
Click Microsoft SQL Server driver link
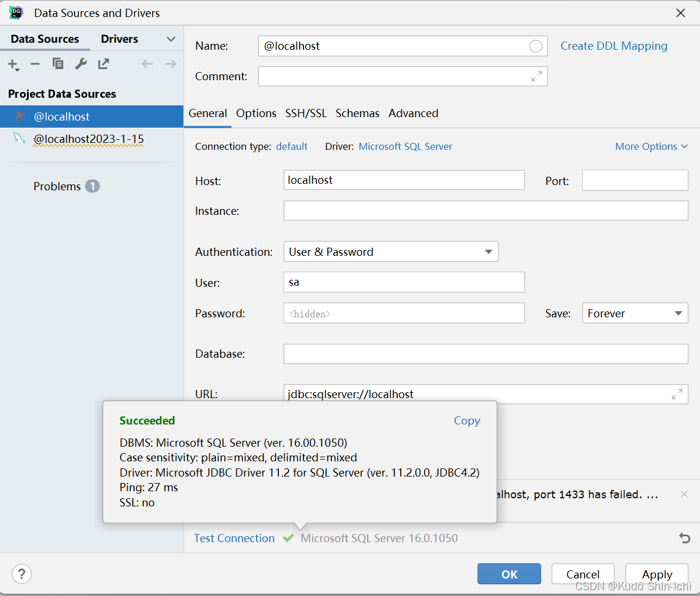pyautogui.click(x=405, y=146)
